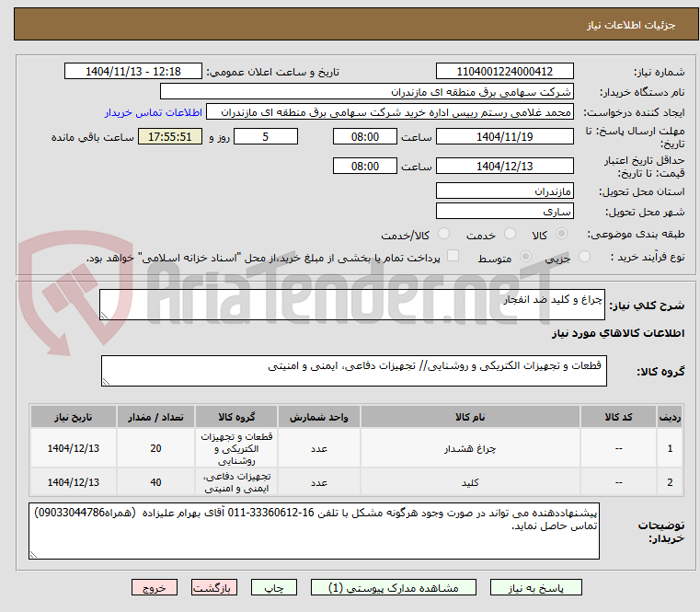Click quantity cell showing 20
This screenshot has height=612, width=700.
tap(155, 448)
